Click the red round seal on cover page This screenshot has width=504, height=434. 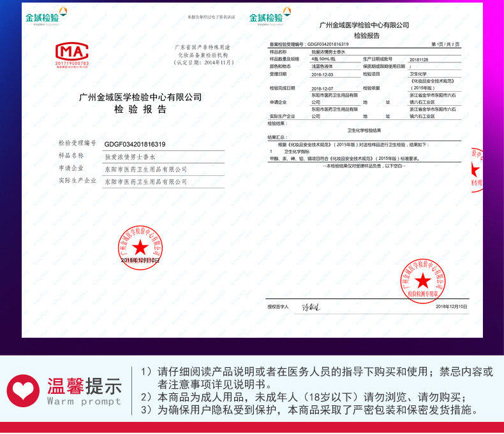140,247
